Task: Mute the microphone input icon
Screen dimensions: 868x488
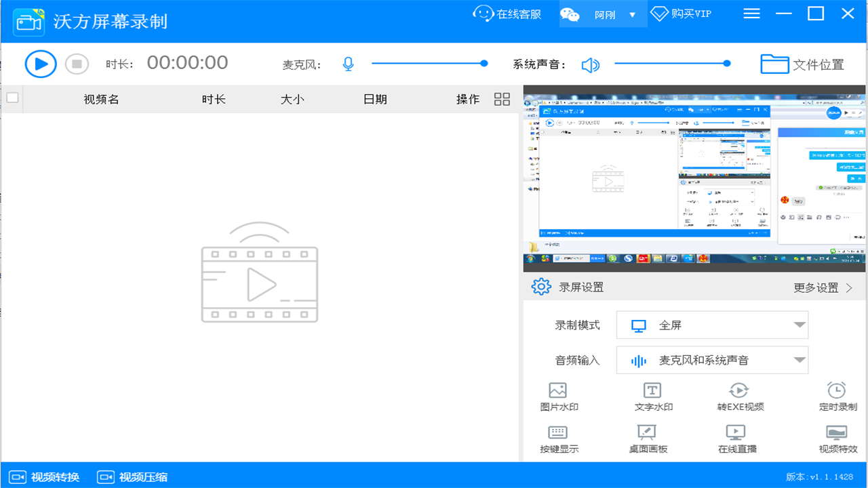Action: pyautogui.click(x=348, y=63)
